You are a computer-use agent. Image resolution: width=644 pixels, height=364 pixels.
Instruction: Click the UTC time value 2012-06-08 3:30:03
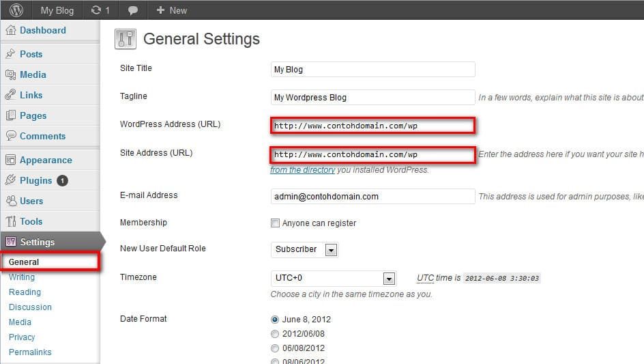point(501,279)
